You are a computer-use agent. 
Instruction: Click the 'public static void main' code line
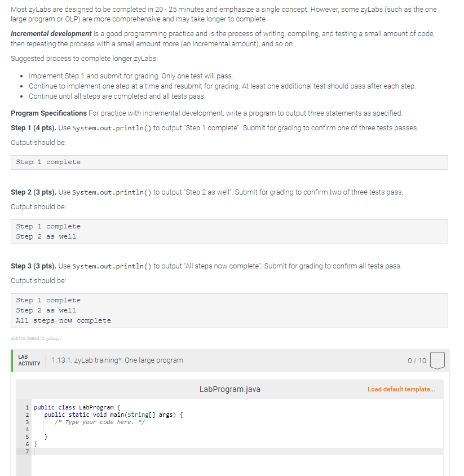click(113, 415)
